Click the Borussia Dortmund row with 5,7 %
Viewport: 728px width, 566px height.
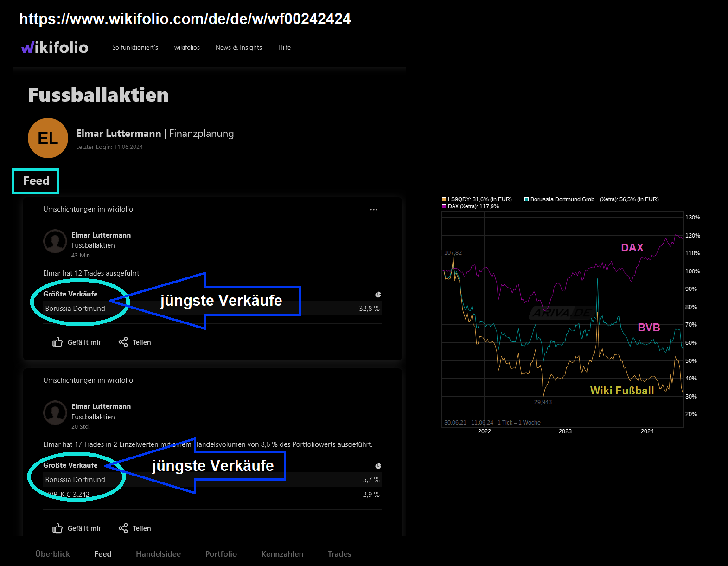point(212,480)
